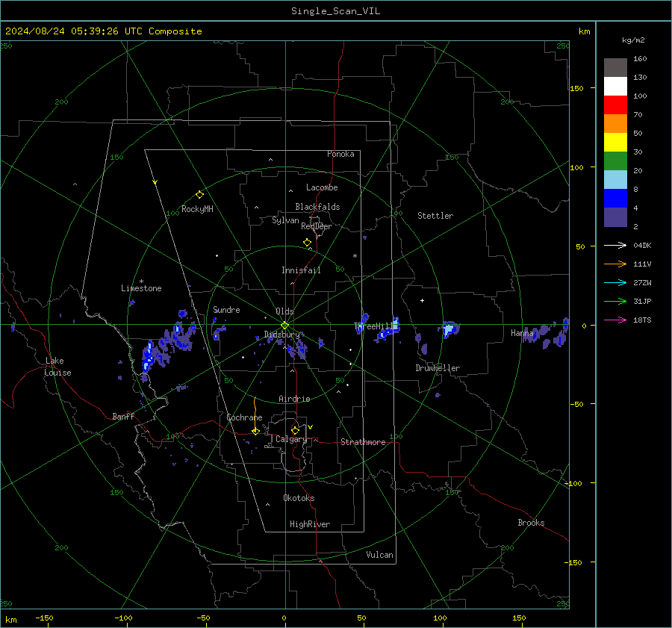Image resolution: width=672 pixels, height=628 pixels.
Task: Click the yellow diamond marker below Cochrane
Action: (x=255, y=432)
